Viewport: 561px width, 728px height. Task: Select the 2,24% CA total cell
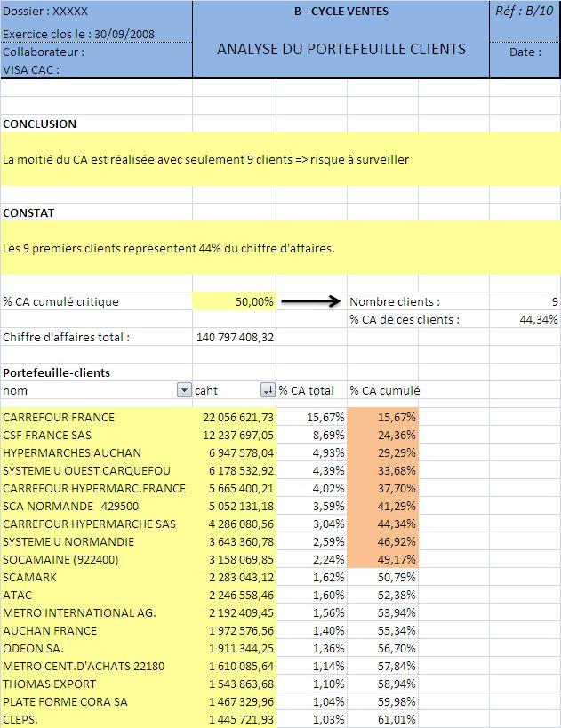point(311,559)
